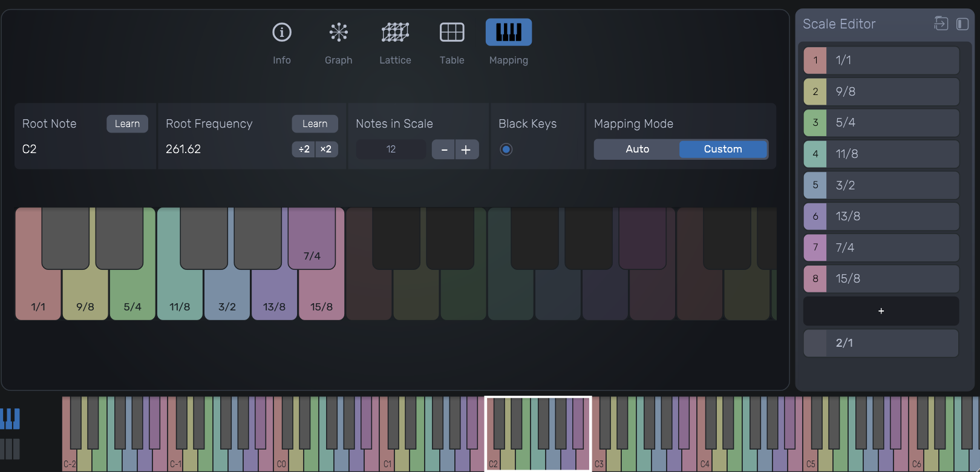Image resolution: width=980 pixels, height=472 pixels.
Task: Click the Root Note value C2
Action: click(30, 149)
